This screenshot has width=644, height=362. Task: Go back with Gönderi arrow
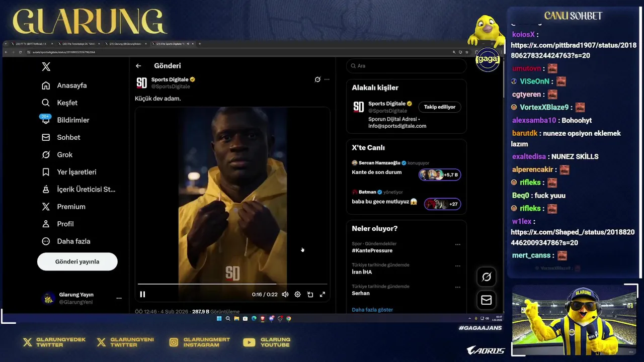138,66
